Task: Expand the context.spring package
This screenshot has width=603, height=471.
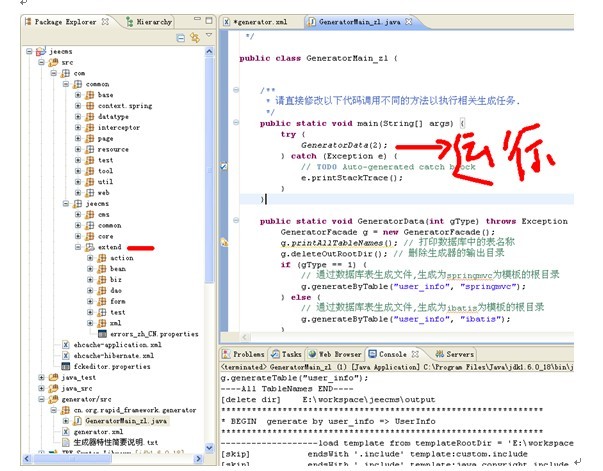Action: point(78,106)
